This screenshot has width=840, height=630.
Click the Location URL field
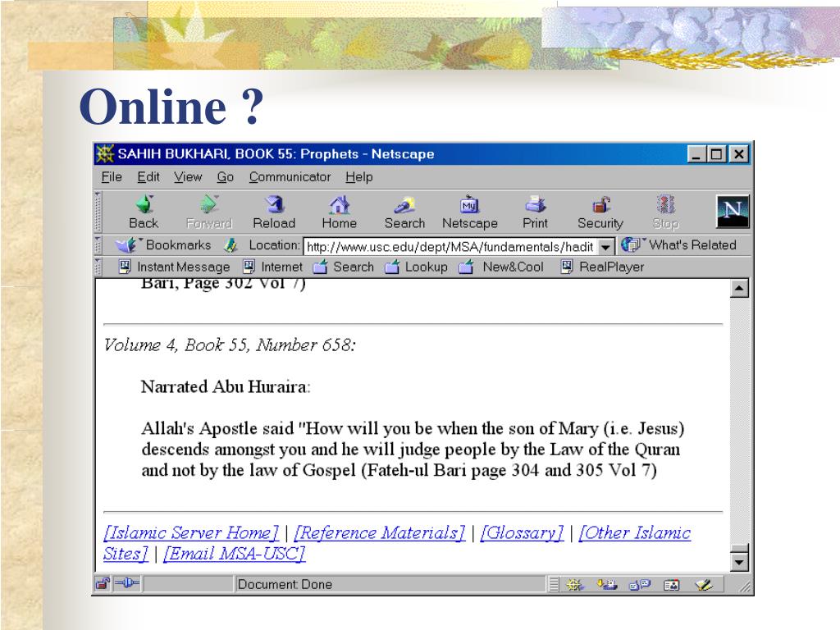450,247
